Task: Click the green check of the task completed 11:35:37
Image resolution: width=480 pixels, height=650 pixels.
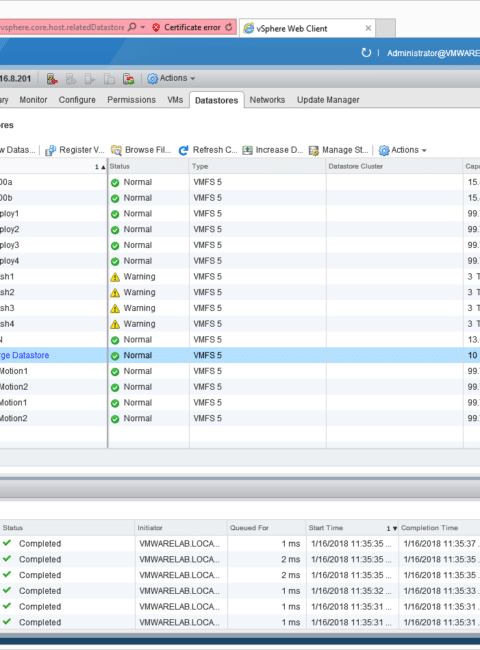Action: tap(7, 543)
